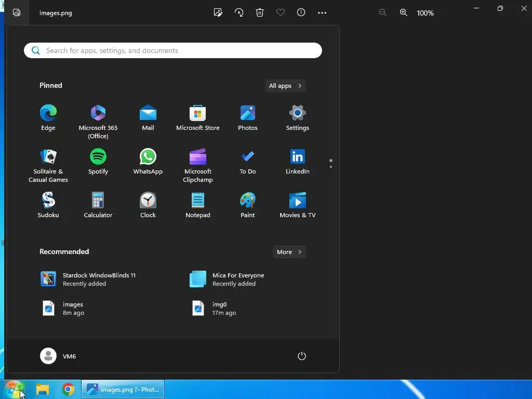Open the To Do app
This screenshot has height=399, width=532.
248,162
